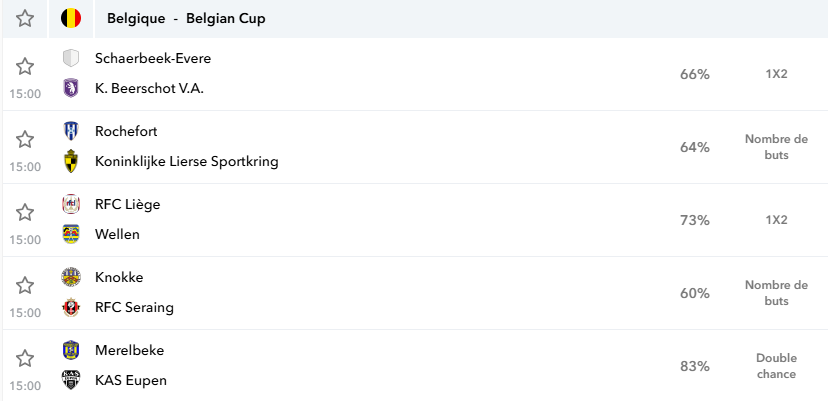Click the Belgium flag icon
828x401 pixels.
(x=71, y=18)
